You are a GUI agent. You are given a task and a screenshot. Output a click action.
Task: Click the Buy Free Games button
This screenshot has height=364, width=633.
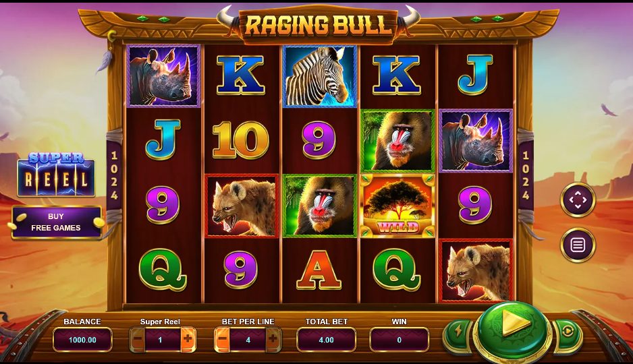point(56,222)
